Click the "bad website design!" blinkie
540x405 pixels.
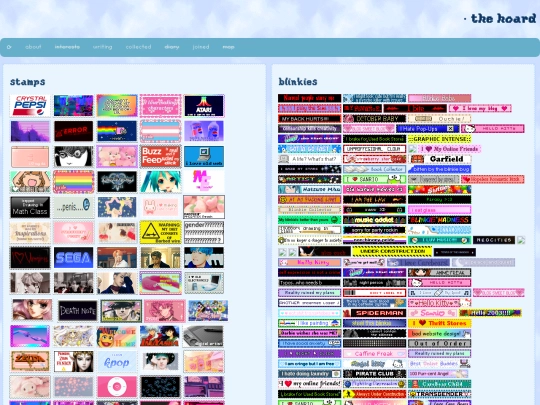(439, 333)
